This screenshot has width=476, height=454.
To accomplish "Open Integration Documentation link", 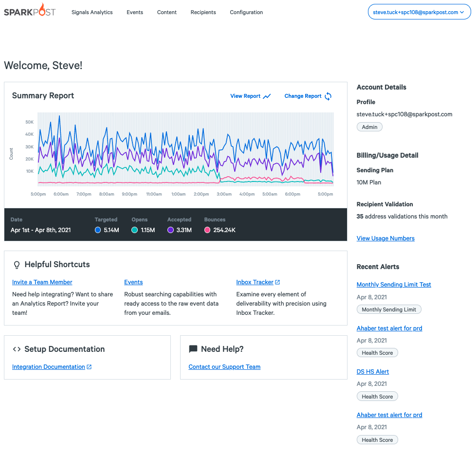I will tap(49, 366).
